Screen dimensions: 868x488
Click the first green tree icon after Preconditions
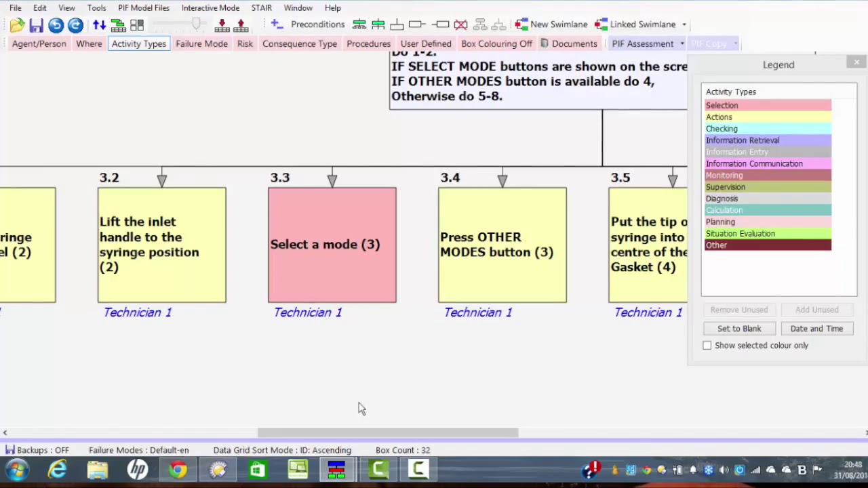click(359, 25)
